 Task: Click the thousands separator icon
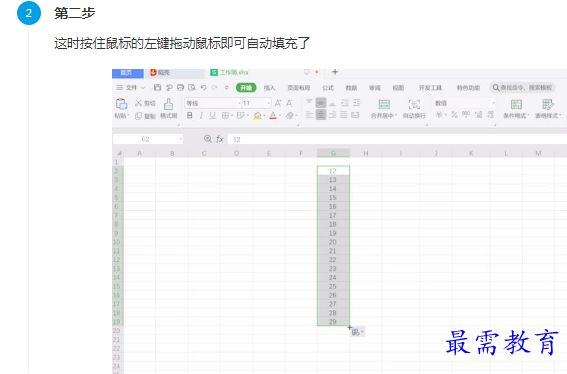(x=466, y=114)
